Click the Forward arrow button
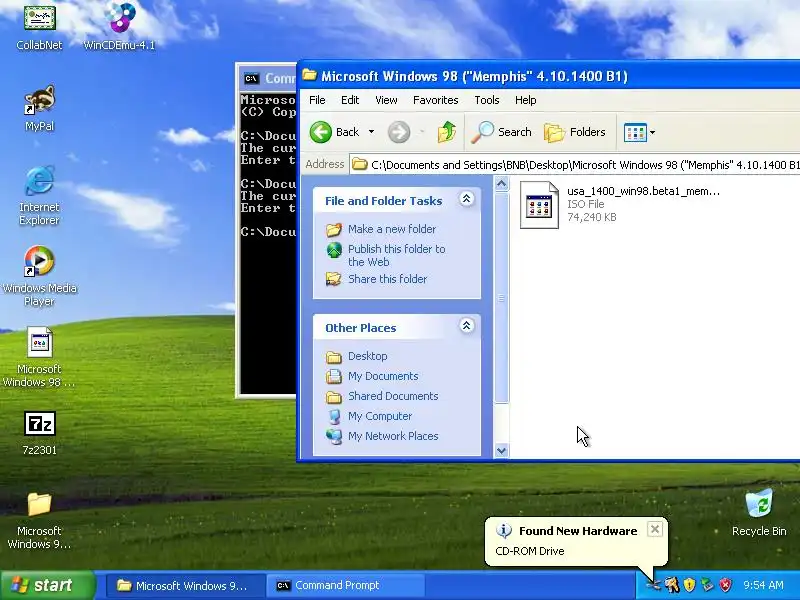Image resolution: width=800 pixels, height=600 pixels. pyautogui.click(x=399, y=132)
